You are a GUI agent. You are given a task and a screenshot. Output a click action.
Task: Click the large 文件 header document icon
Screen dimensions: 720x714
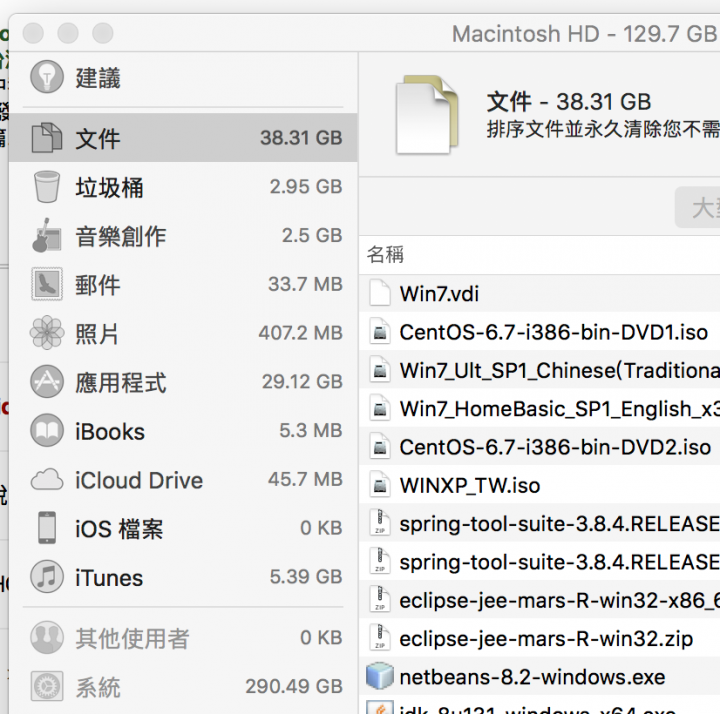coord(427,115)
